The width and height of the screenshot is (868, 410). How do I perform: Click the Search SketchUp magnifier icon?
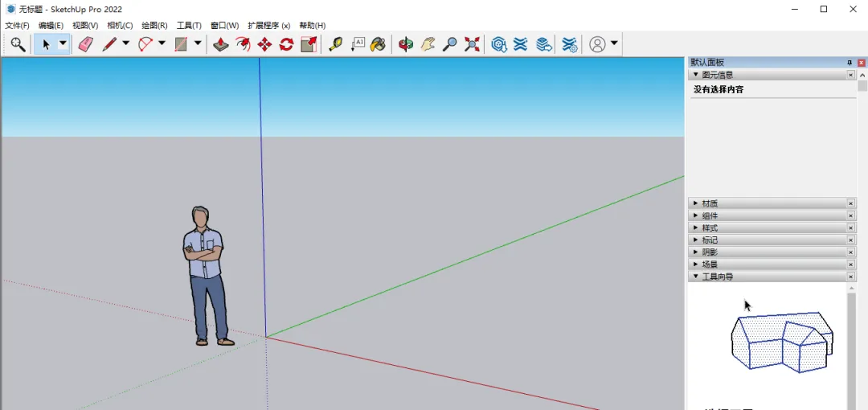click(18, 44)
